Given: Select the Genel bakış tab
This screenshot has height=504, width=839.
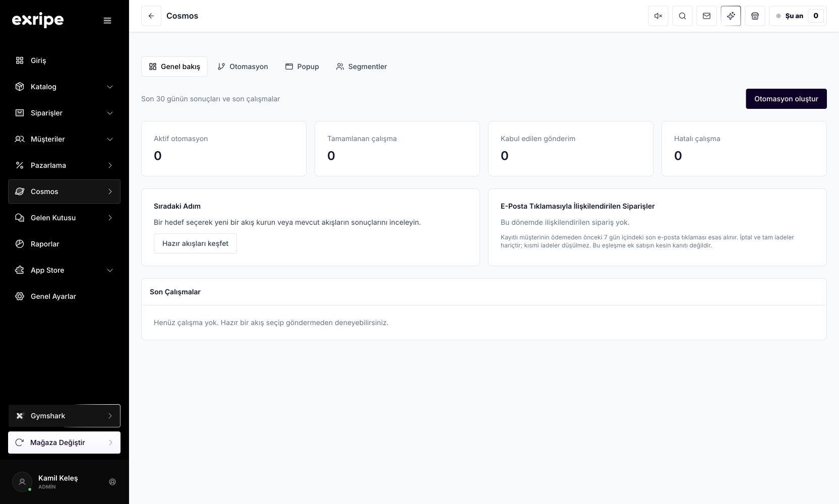Looking at the screenshot, I should click(174, 67).
